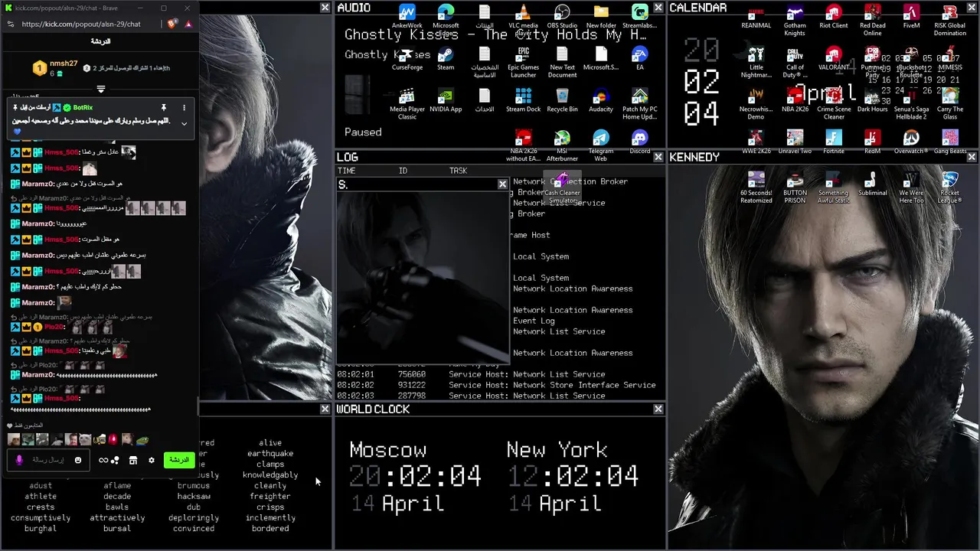Launch Cash Cleaner Simulator shortcut
Screen dimensions: 980x551
[x=562, y=187]
